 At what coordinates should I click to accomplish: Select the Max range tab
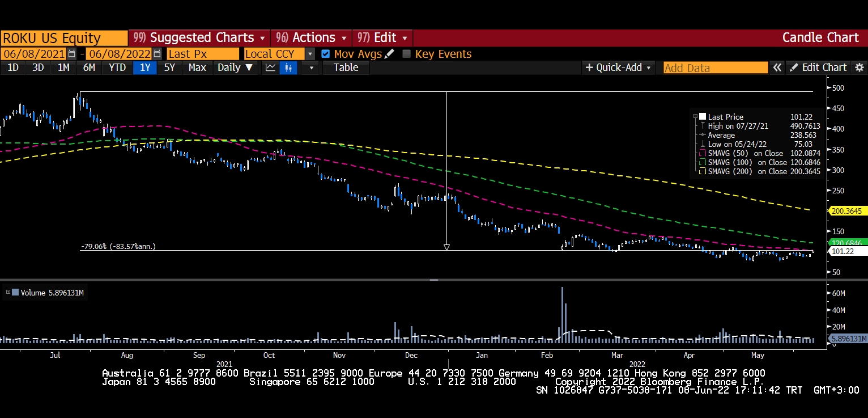(x=197, y=67)
